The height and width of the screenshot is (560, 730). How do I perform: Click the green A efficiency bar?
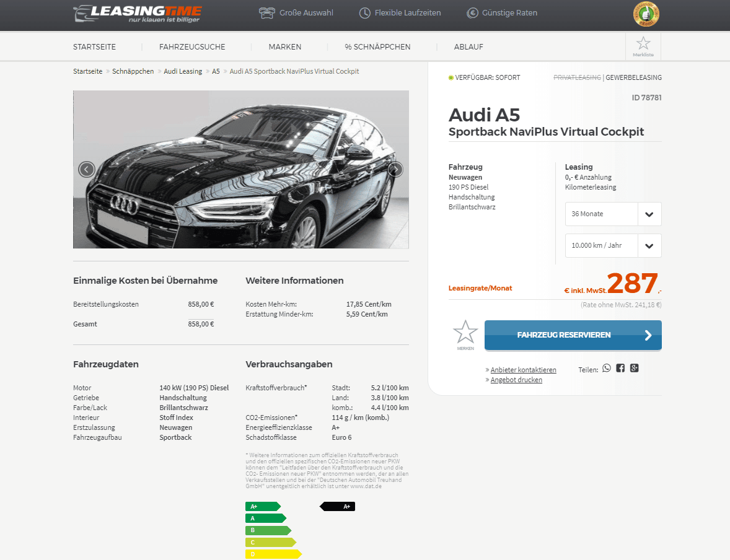pyautogui.click(x=265, y=518)
